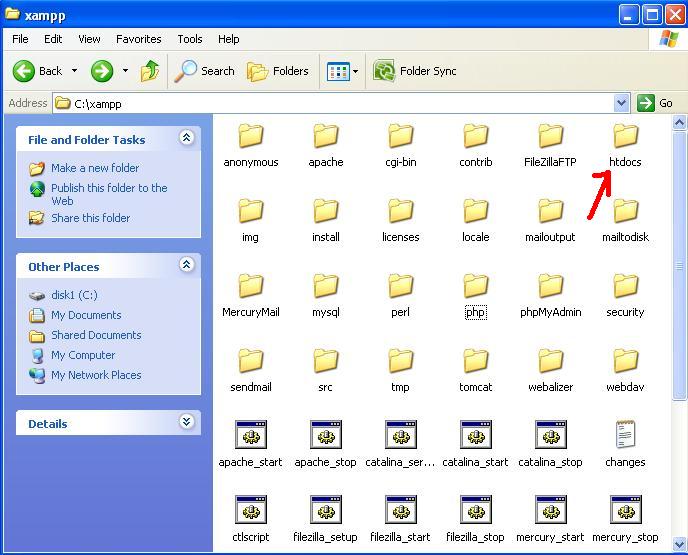The height and width of the screenshot is (555, 688).
Task: Open the Favorites menu
Action: (139, 39)
